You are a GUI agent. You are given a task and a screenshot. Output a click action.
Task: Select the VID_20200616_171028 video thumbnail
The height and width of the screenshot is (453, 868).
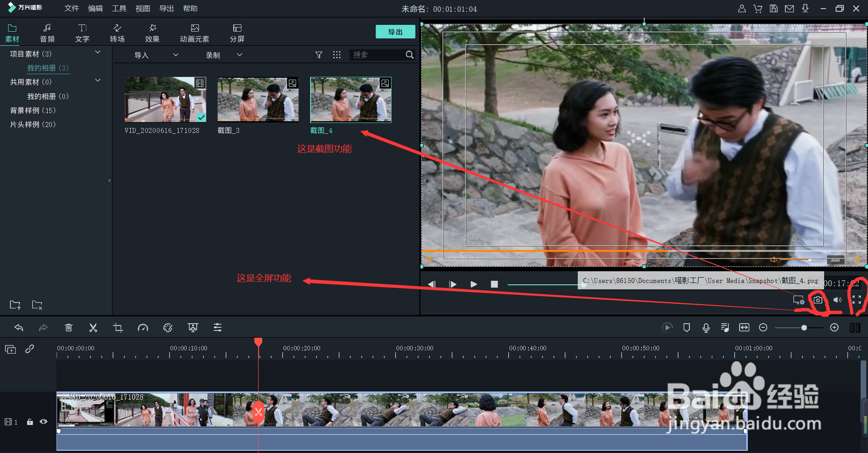pos(165,99)
